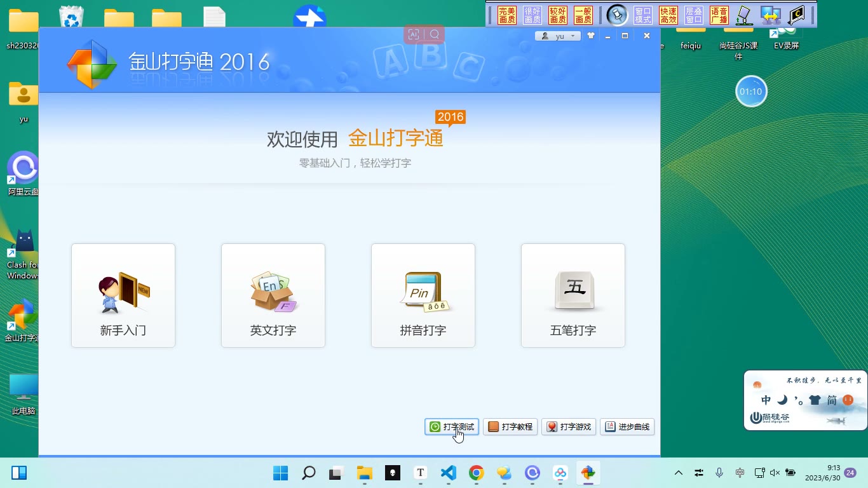Switch to 窗口模式 window mode

pos(643,15)
